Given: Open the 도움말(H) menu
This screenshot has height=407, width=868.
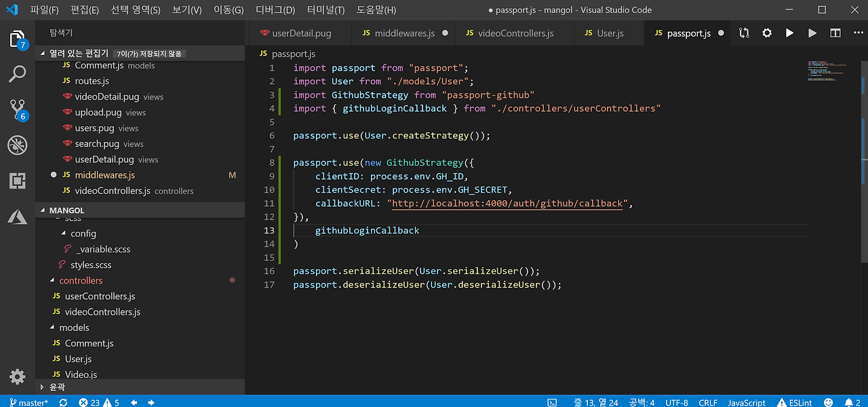Looking at the screenshot, I should coord(376,9).
